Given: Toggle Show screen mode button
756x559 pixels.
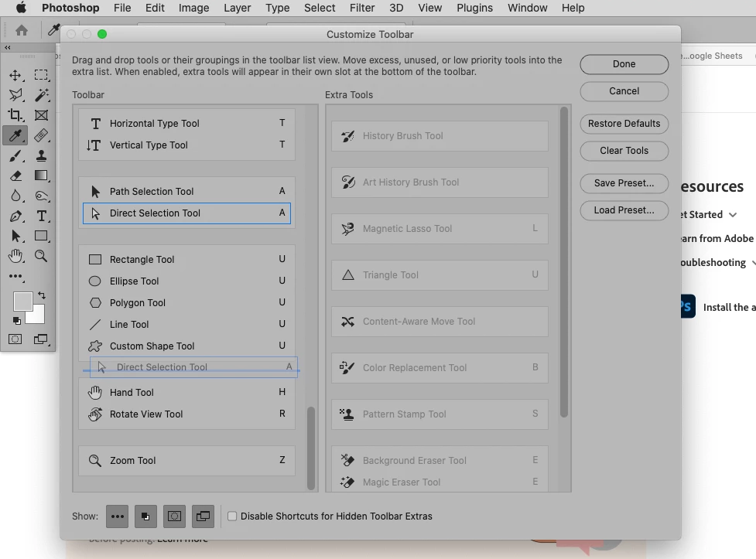Looking at the screenshot, I should point(203,516).
